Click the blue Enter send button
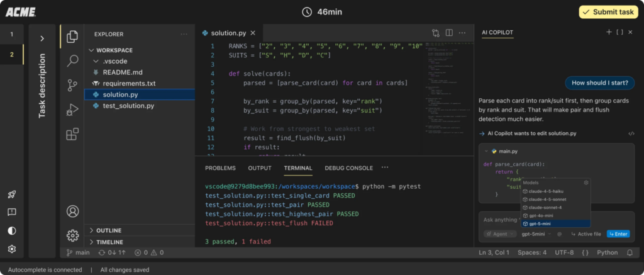This screenshot has height=275, width=644. click(x=618, y=234)
